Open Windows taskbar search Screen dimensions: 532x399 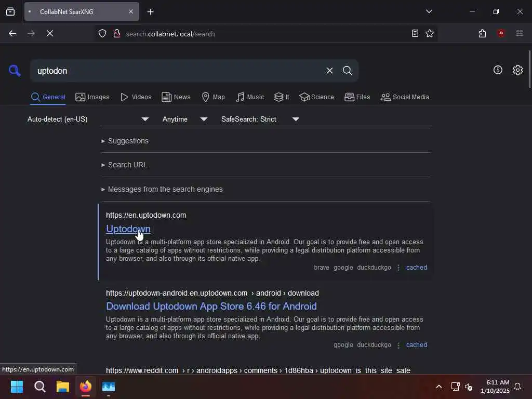point(39,387)
